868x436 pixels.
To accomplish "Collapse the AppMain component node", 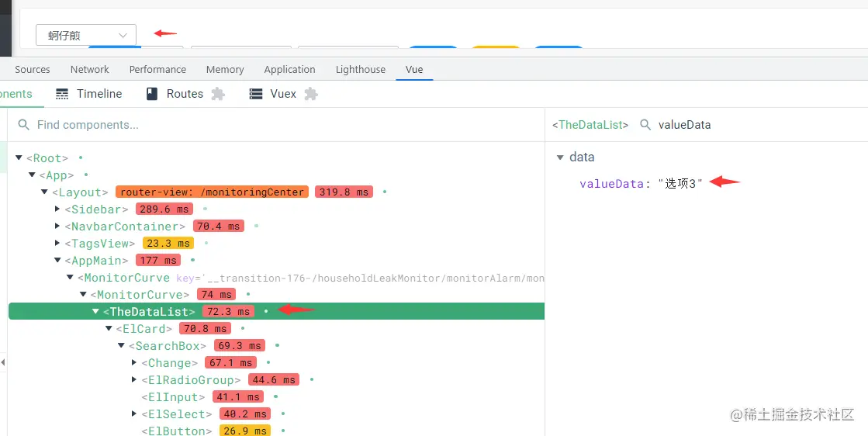I will click(57, 260).
